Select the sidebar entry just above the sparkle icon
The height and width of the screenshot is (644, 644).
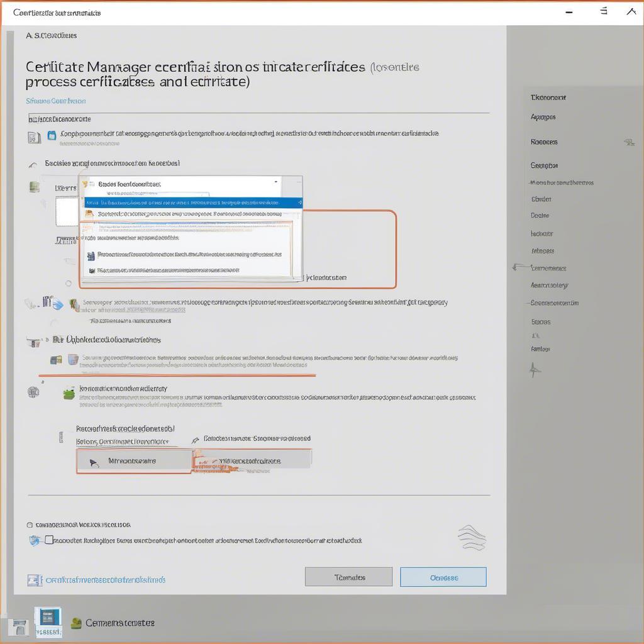(x=540, y=349)
